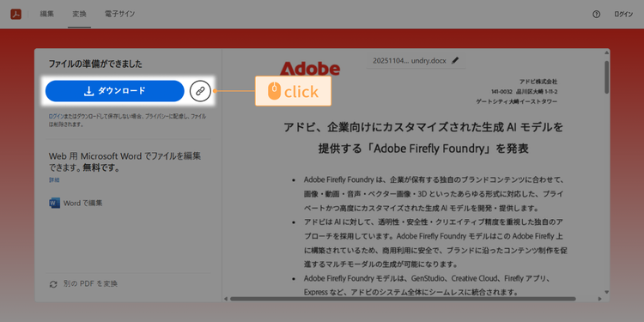644x322 pixels.
Task: Select the 変換 tab
Action: [79, 14]
